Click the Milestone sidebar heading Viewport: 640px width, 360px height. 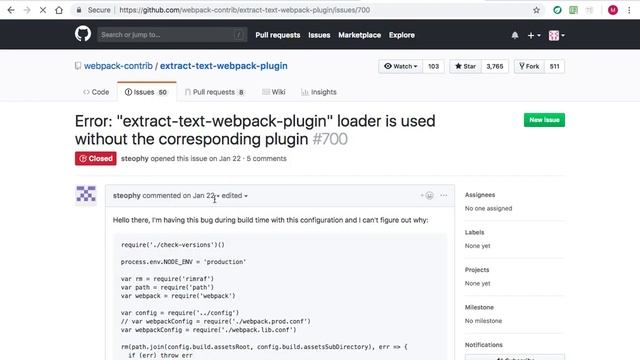[479, 307]
